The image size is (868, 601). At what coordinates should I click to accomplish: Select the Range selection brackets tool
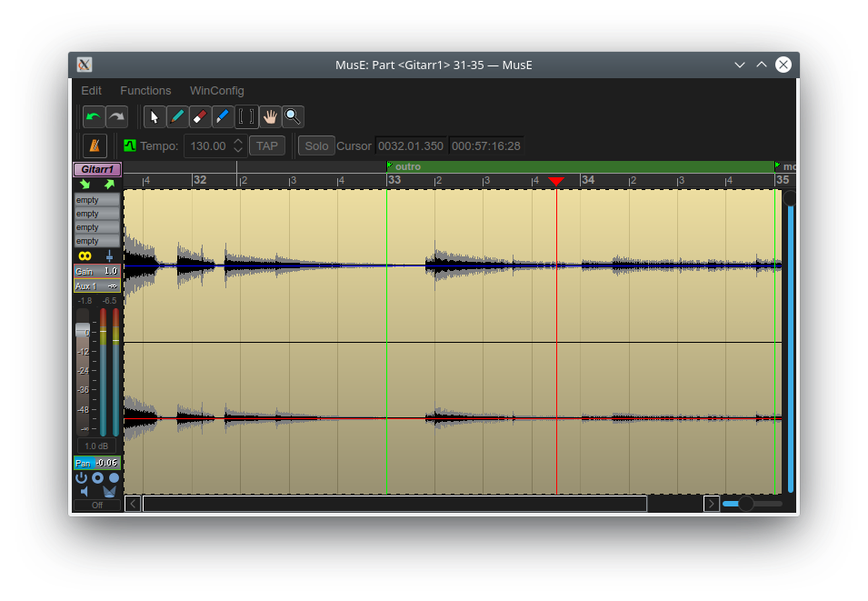coord(246,116)
